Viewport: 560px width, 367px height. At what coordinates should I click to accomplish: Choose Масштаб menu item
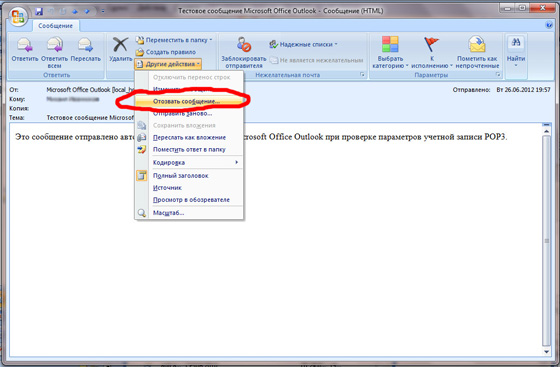pos(189,213)
